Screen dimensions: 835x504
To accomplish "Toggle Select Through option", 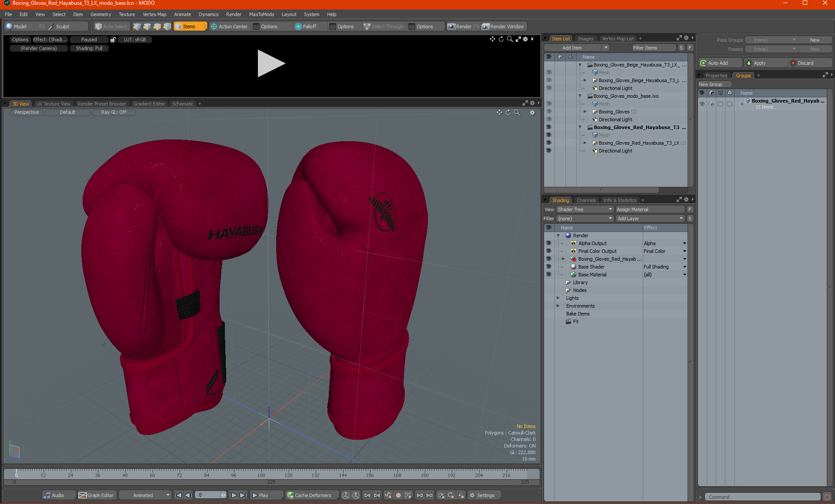I will pos(384,27).
